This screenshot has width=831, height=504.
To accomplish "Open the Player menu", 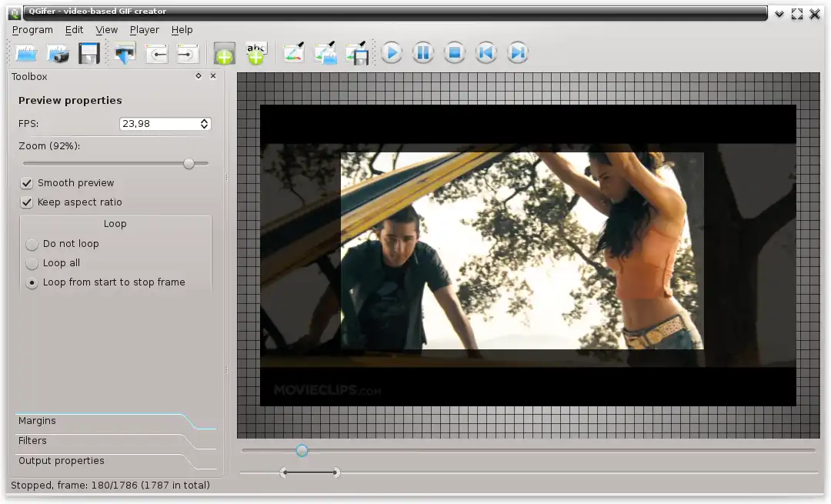I will [x=144, y=30].
